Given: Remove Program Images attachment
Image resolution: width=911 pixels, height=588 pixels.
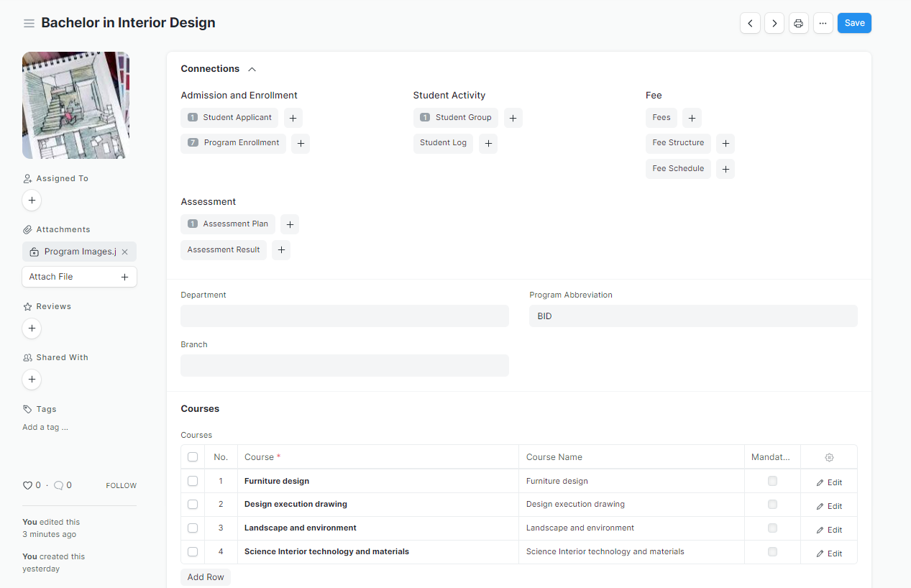Looking at the screenshot, I should [125, 252].
